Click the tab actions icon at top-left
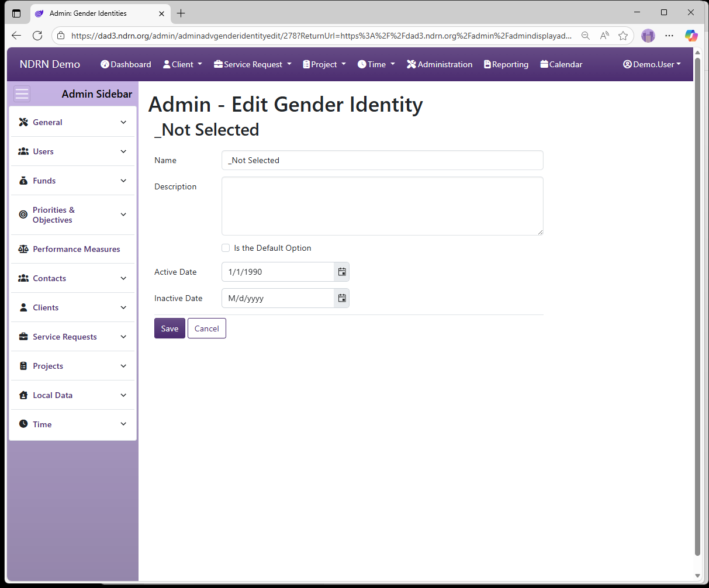 (x=16, y=13)
